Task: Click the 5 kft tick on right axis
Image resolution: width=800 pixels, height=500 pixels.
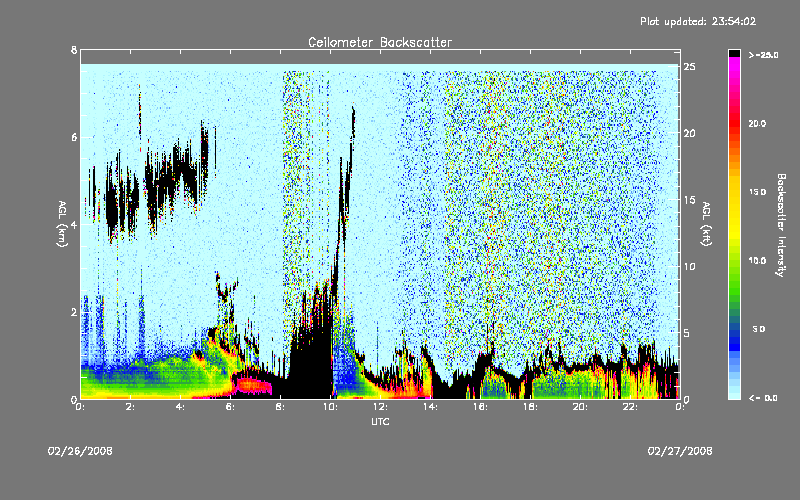Action: 687,333
